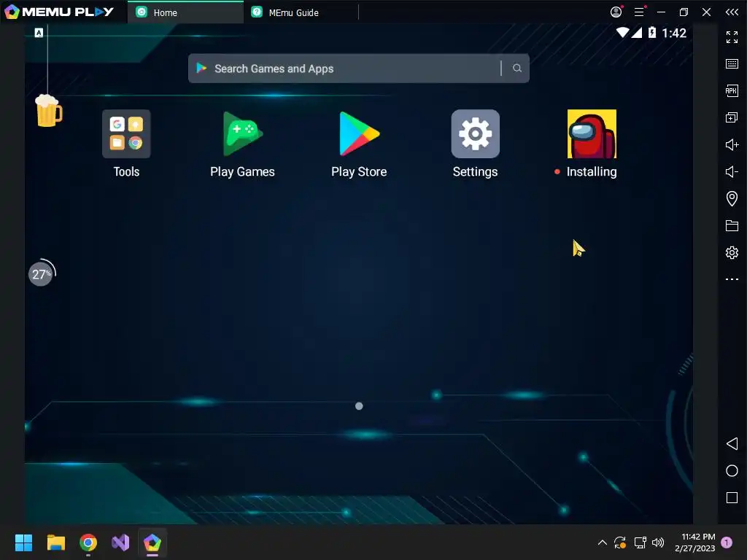
Task: Click the Android battery status icon
Action: 652,32
